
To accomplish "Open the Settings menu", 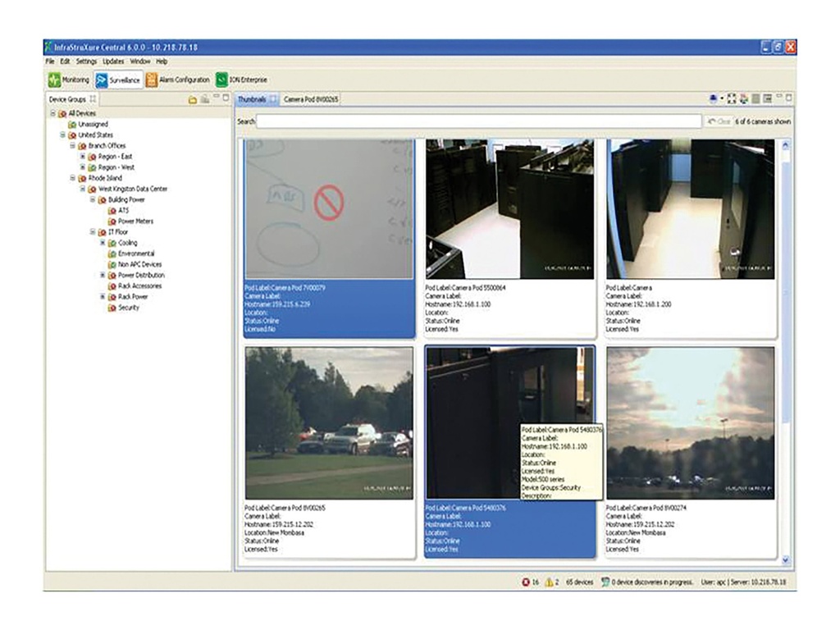I will click(86, 62).
